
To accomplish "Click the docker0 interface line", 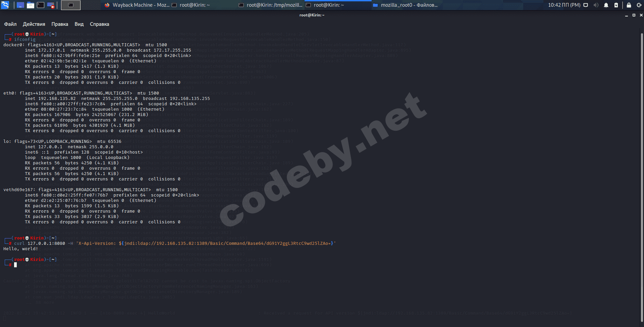I will point(85,45).
